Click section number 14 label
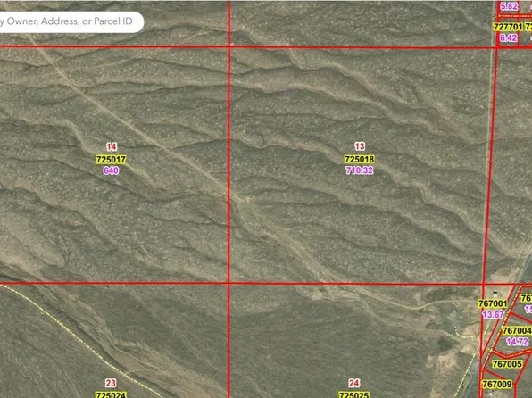532x398 pixels. [112, 147]
